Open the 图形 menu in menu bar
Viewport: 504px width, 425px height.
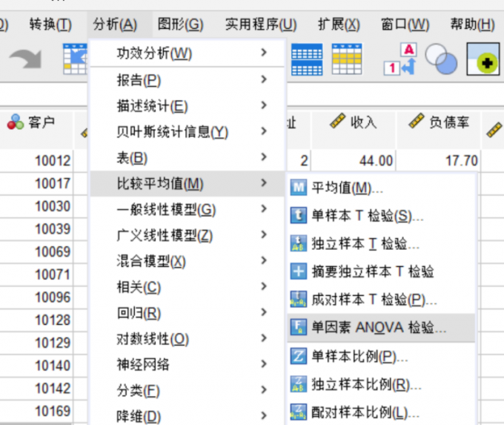point(180,24)
